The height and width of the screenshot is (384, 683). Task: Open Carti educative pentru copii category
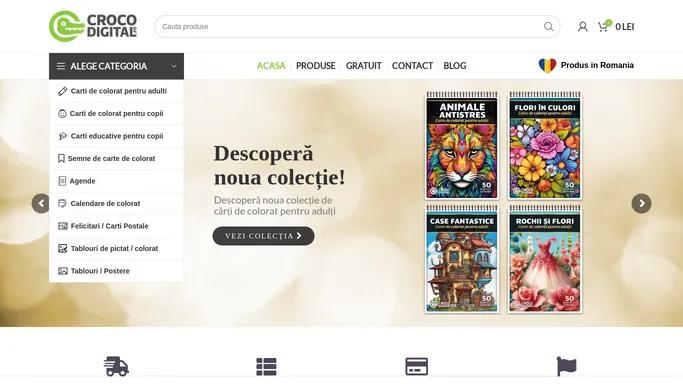pyautogui.click(x=116, y=136)
